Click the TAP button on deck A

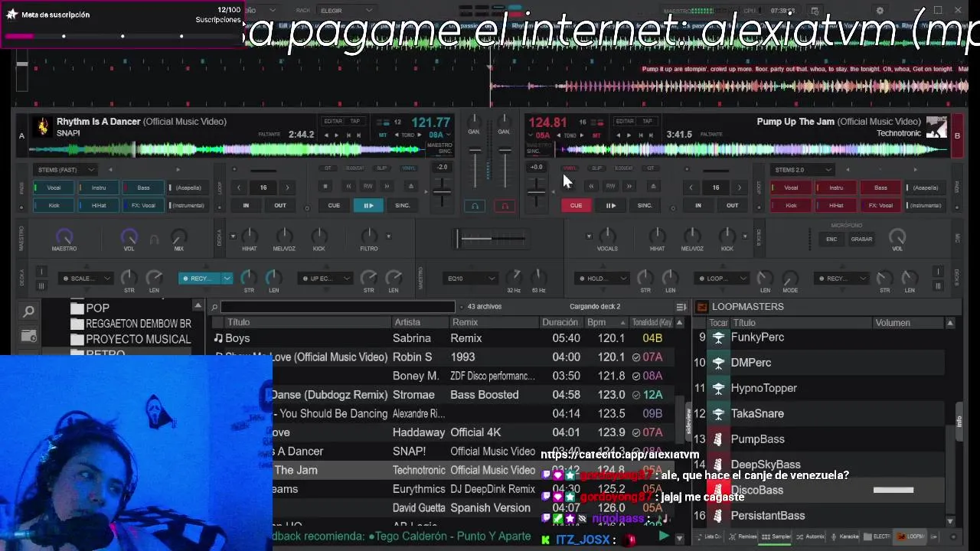(355, 121)
